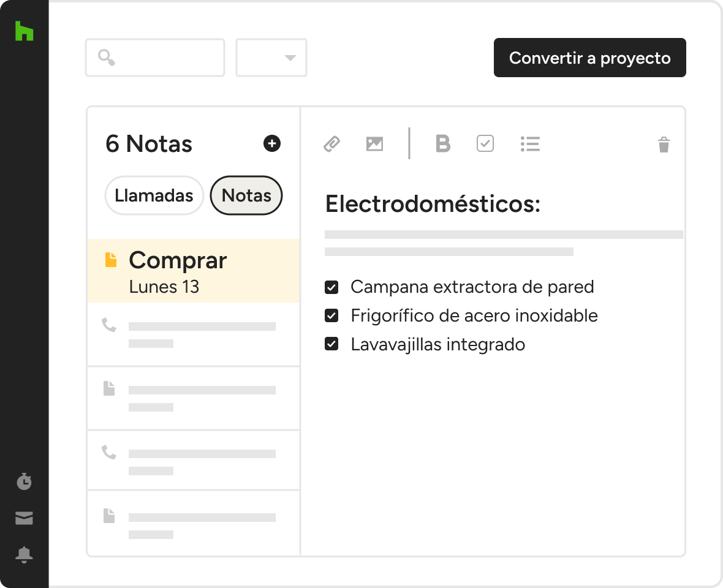The height and width of the screenshot is (588, 723).
Task: Click the Lunes 13 date text
Action: coord(164,287)
